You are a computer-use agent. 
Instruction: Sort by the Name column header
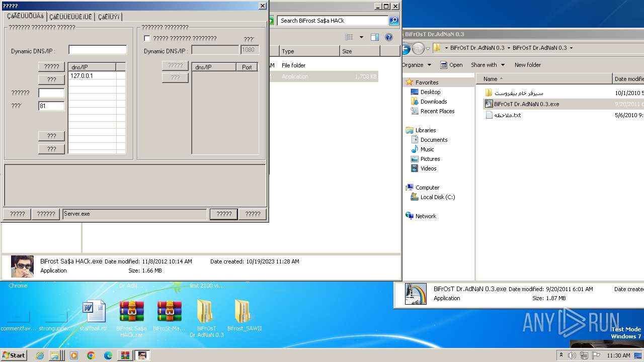click(x=544, y=79)
